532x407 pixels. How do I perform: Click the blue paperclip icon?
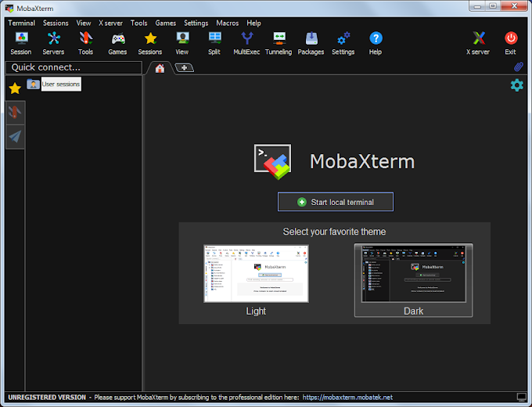coord(518,67)
